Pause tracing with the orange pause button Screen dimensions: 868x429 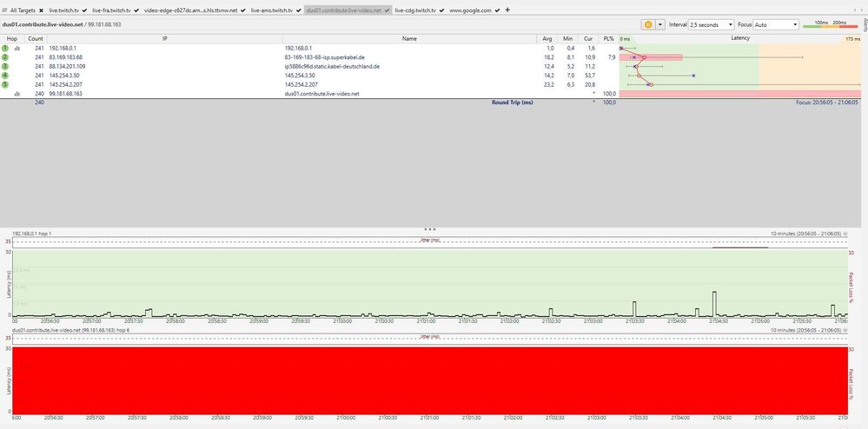tap(647, 25)
